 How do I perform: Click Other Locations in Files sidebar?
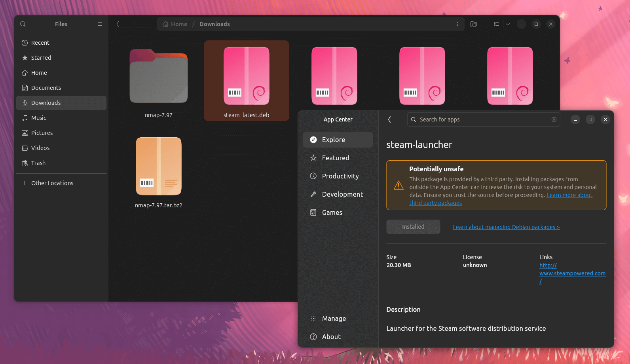pyautogui.click(x=61, y=183)
